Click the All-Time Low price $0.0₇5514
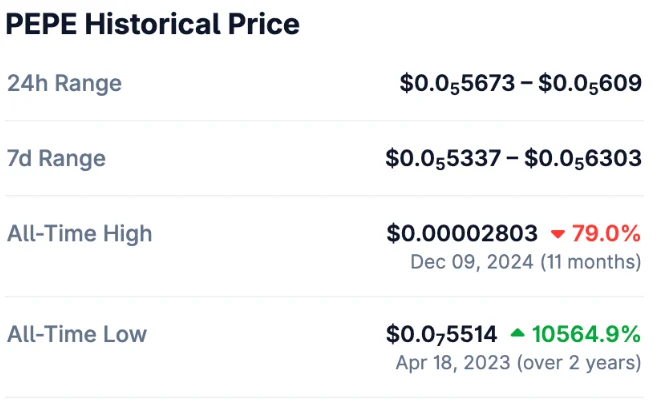This screenshot has width=659, height=402. (x=441, y=334)
